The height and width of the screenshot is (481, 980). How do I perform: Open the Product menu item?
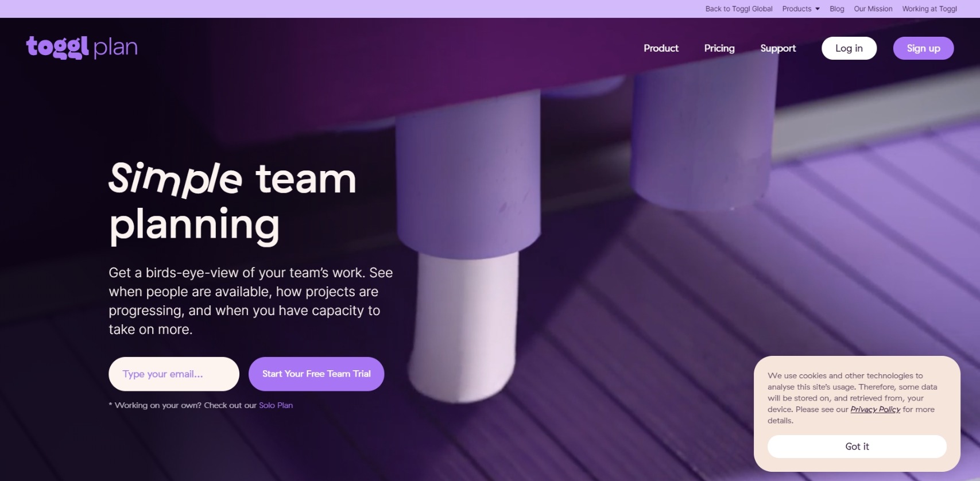click(x=661, y=48)
